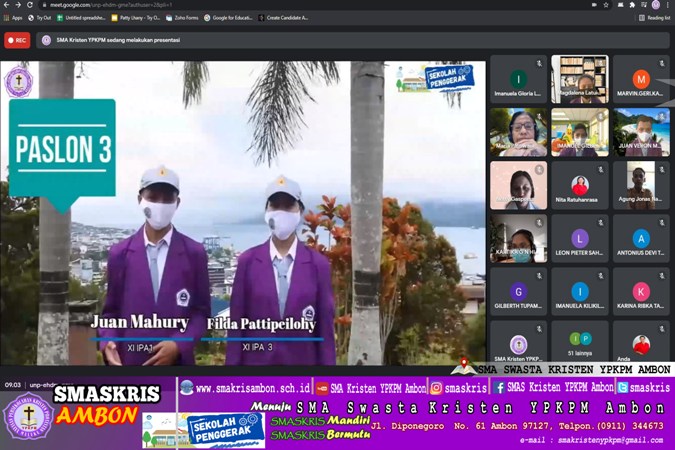Image resolution: width=675 pixels, height=450 pixels.
Task: Select the Nita Ratuhanrasa participant tile
Action: coord(580,185)
